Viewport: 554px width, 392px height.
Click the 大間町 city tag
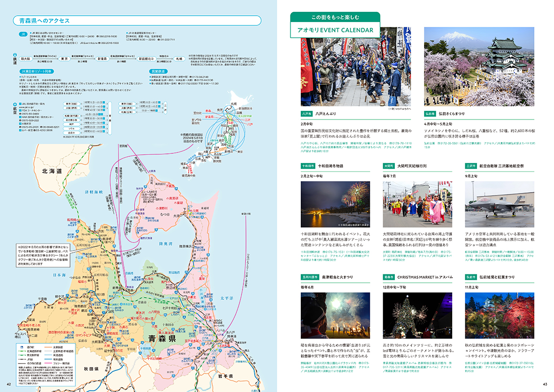388,166
